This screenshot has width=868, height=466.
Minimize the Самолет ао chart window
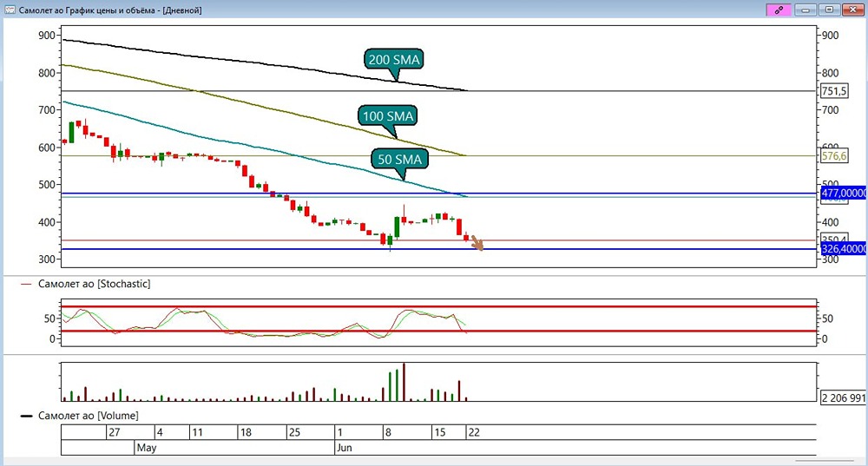coord(806,10)
